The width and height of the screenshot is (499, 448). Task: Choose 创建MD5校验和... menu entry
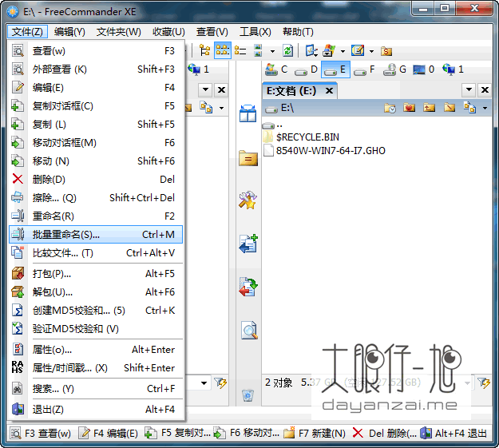[x=96, y=311]
